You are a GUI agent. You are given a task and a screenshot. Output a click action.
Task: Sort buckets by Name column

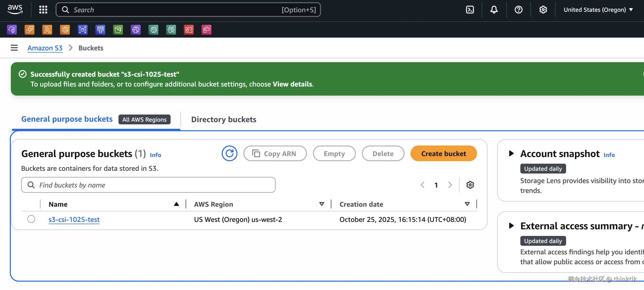(58, 204)
